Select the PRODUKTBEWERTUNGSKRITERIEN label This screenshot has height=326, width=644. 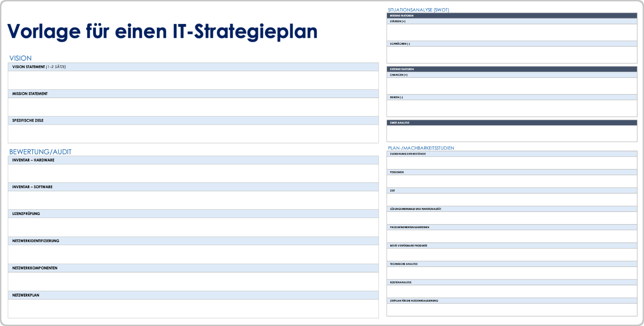click(x=409, y=227)
